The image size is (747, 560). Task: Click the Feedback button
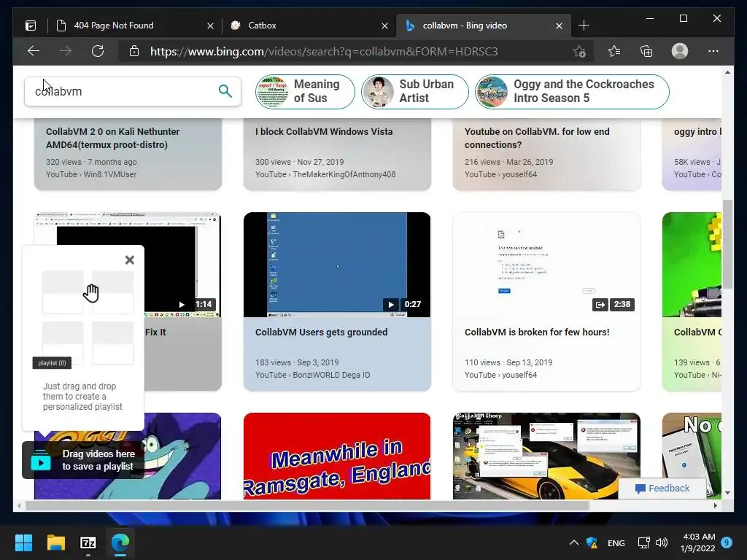coord(662,488)
